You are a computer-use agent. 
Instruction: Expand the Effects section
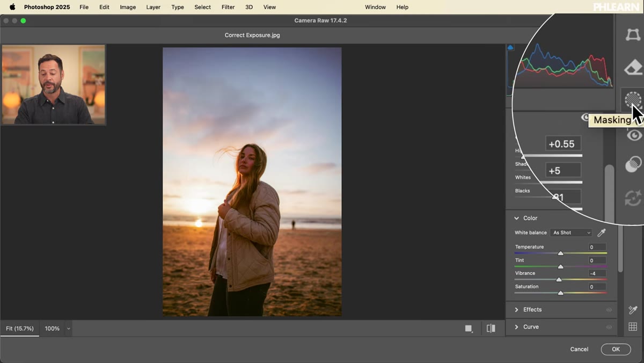tap(516, 310)
